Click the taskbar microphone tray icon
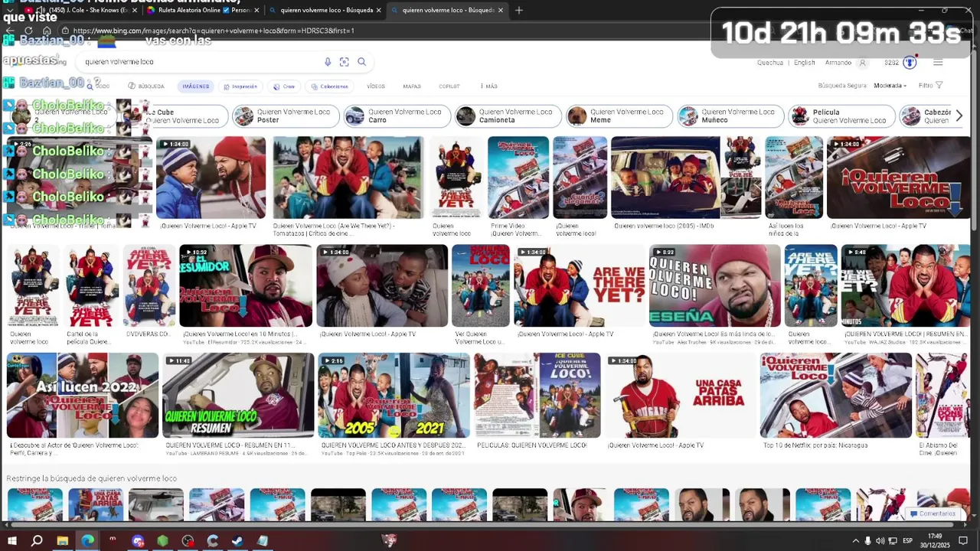Screen dimensions: 980x551 point(867,541)
